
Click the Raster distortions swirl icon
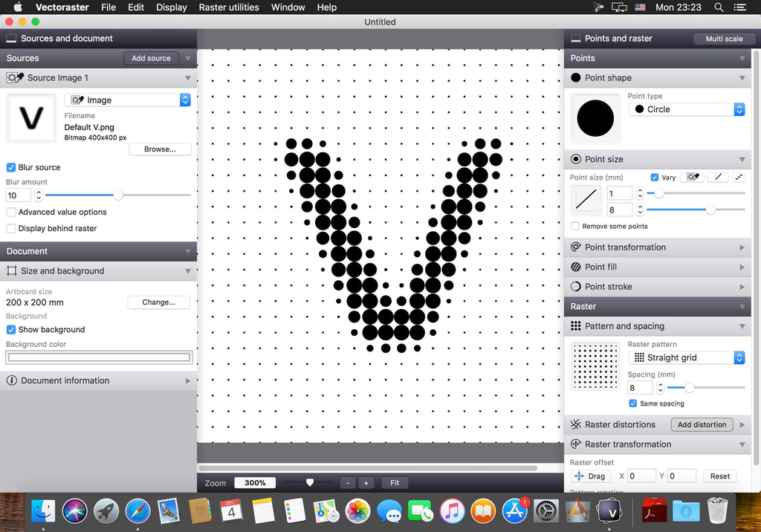click(576, 424)
